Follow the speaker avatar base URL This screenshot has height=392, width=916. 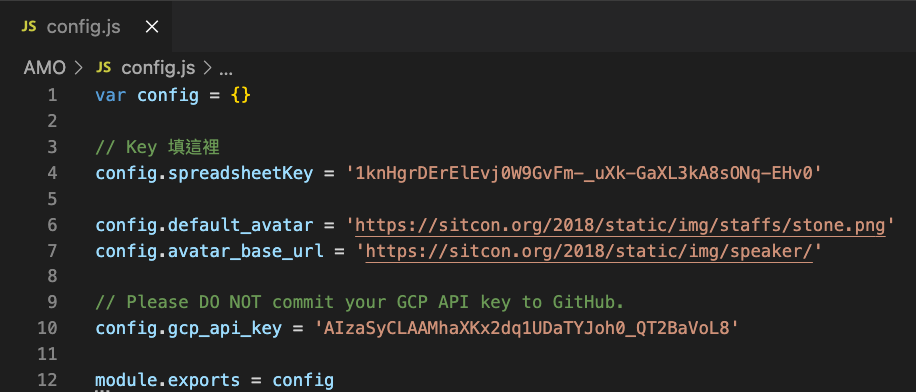click(589, 251)
